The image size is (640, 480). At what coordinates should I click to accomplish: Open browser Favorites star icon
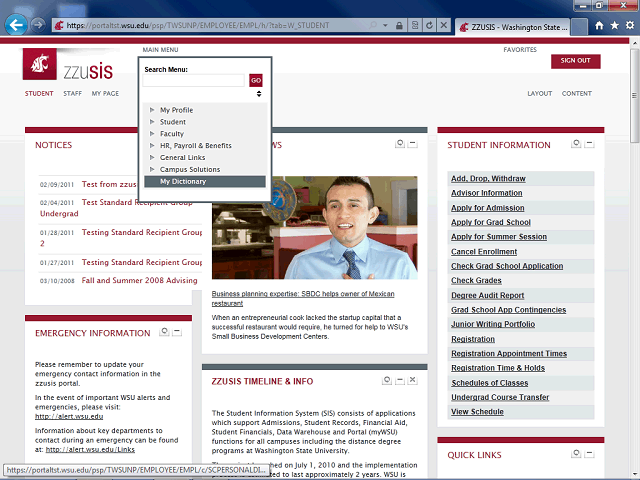click(x=615, y=25)
